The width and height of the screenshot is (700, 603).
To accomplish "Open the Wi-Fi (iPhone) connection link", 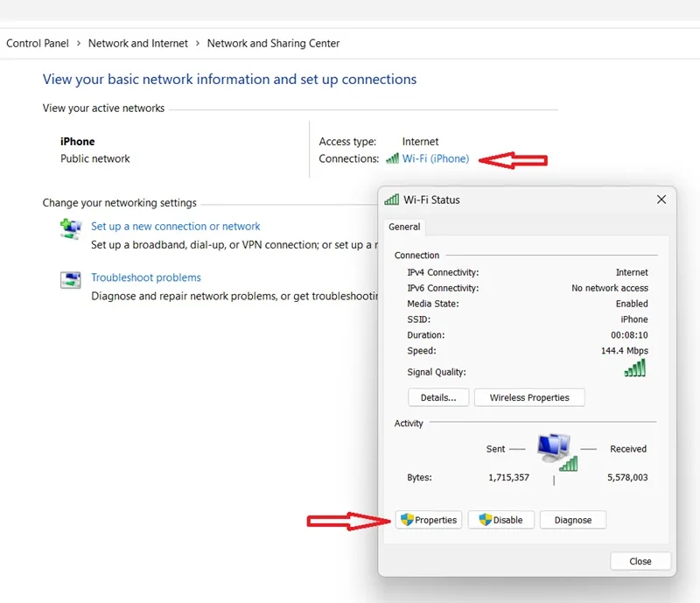I will pos(435,158).
